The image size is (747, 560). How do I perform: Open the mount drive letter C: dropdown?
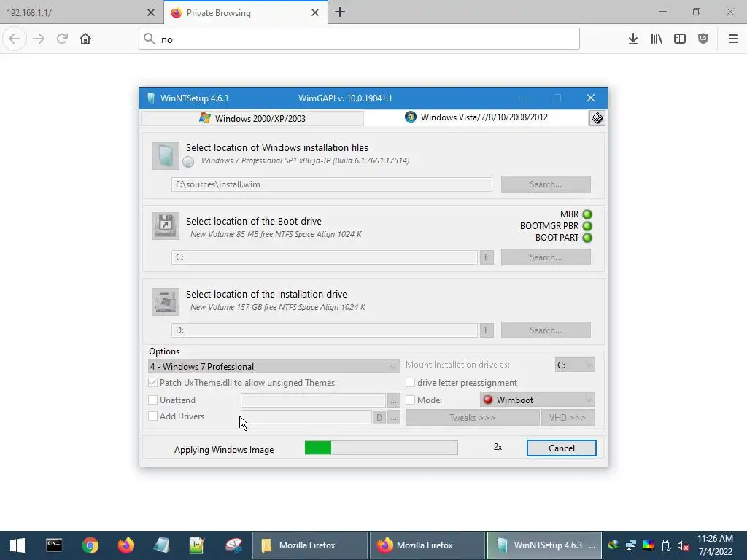click(575, 365)
